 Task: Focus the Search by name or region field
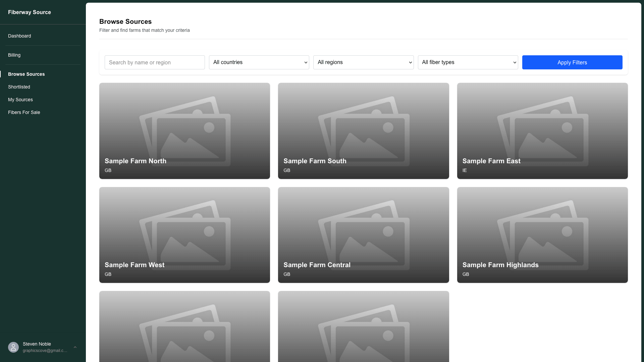coord(155,62)
